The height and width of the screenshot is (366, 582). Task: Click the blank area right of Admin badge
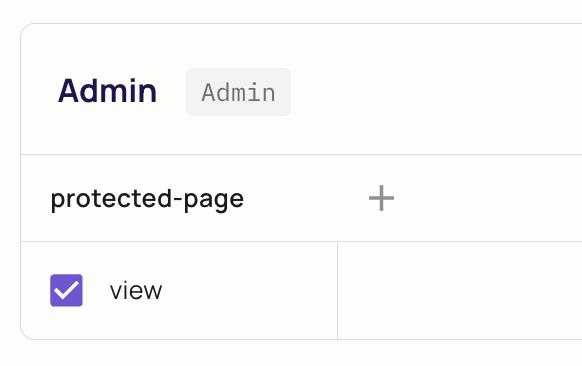(x=436, y=92)
